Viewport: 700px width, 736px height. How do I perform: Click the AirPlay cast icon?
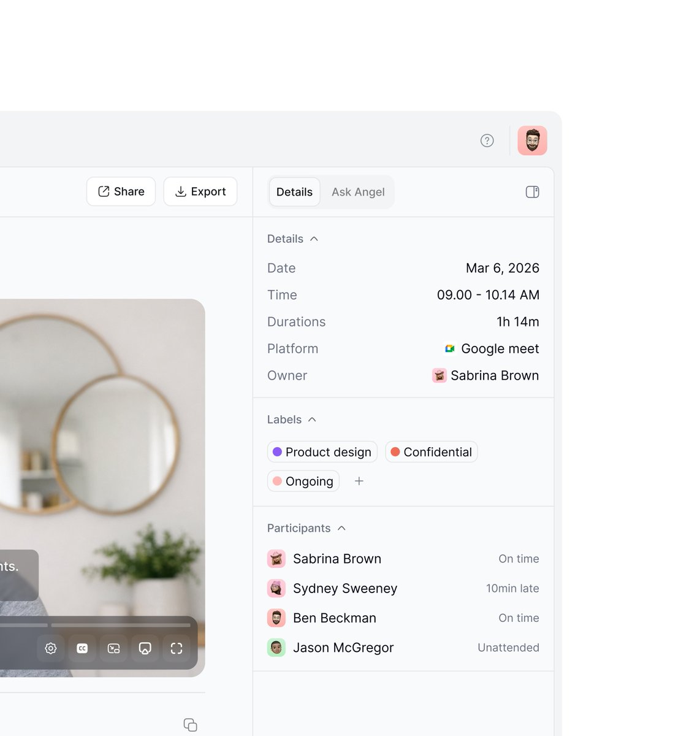145,648
